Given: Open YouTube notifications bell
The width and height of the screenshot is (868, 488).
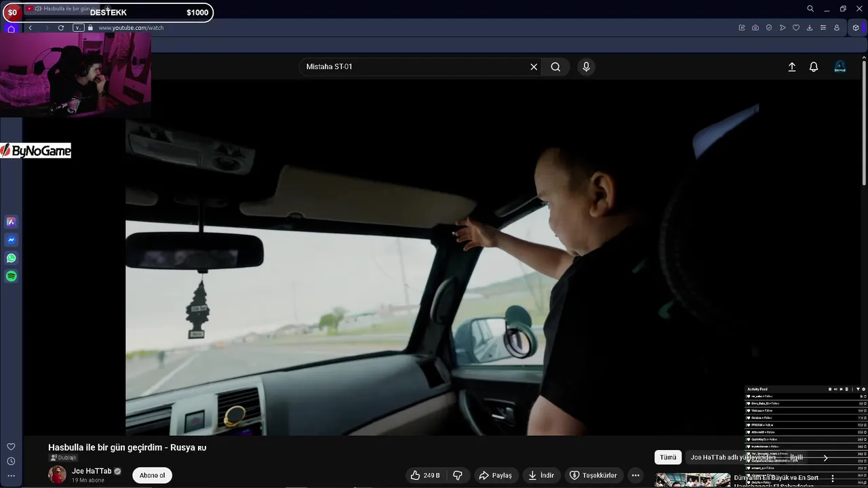Looking at the screenshot, I should 814,67.
